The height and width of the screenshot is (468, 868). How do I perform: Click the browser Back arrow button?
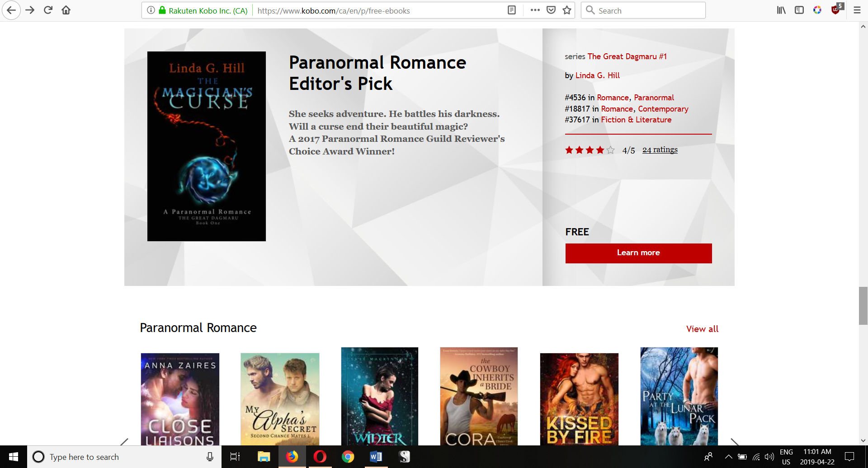(11, 10)
